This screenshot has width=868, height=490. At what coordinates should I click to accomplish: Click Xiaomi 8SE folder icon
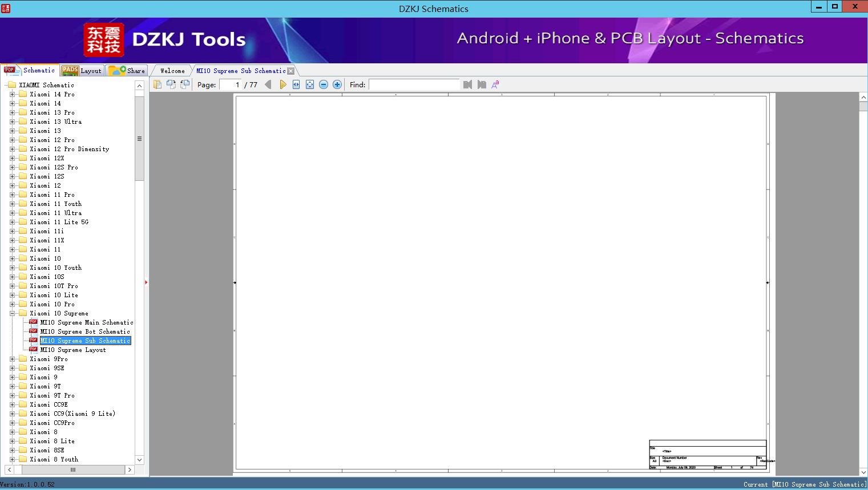point(23,450)
